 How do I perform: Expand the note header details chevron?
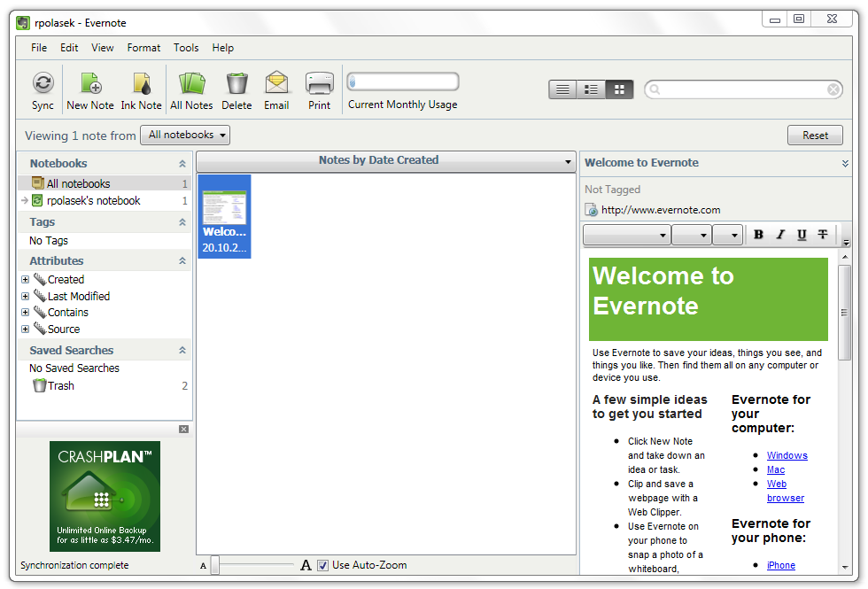845,163
